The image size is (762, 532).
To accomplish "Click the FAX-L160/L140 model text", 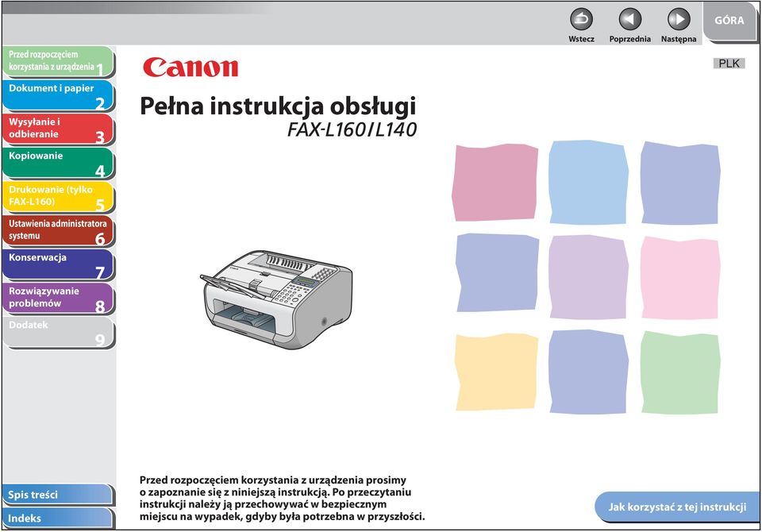I will pos(352,129).
